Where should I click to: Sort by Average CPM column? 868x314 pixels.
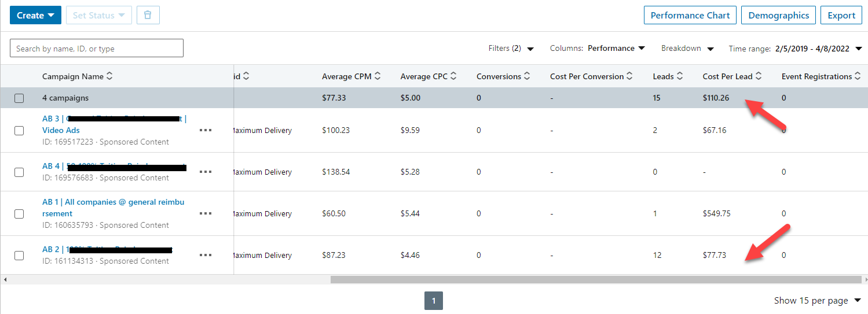click(378, 76)
